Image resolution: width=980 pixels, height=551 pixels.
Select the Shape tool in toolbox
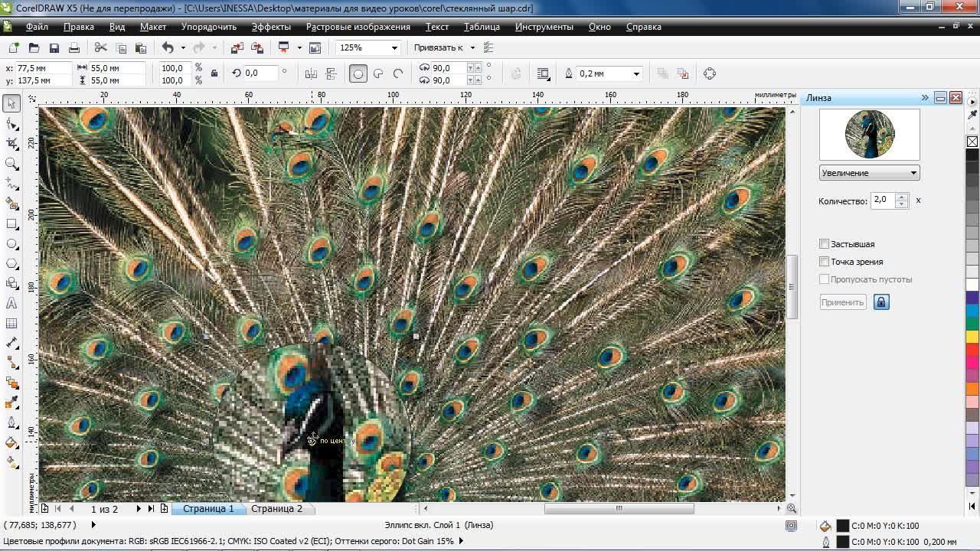coord(11,123)
